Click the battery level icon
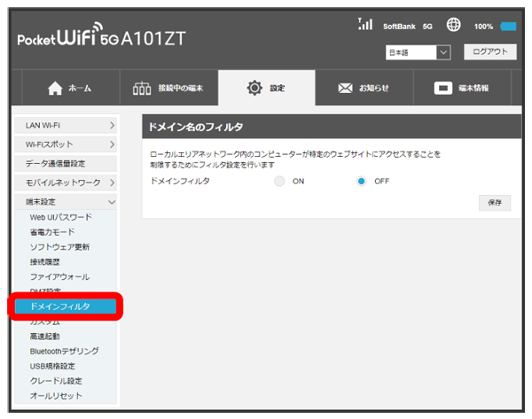 point(508,27)
